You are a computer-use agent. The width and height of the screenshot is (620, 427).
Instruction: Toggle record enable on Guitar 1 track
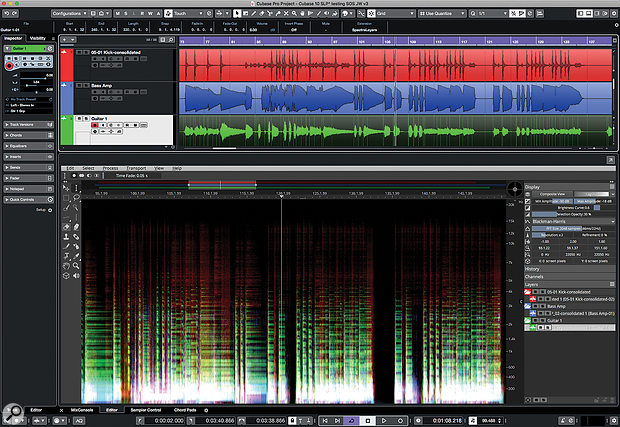click(x=95, y=125)
